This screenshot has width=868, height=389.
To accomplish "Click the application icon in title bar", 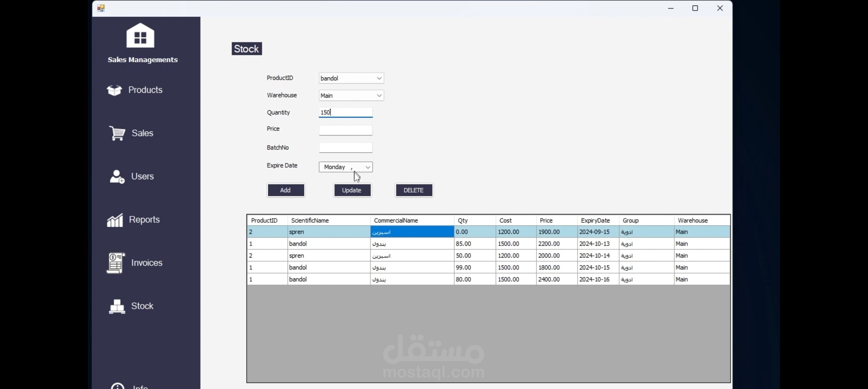I will pos(101,8).
